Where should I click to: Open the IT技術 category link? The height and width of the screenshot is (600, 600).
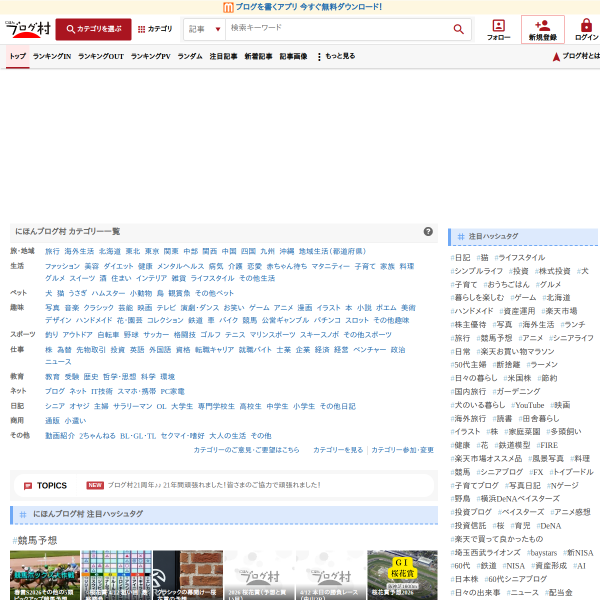pyautogui.click(x=102, y=391)
